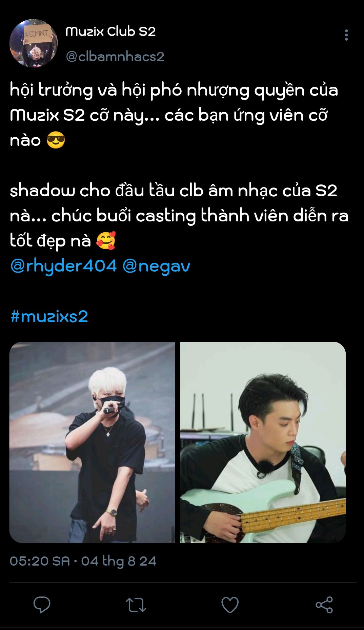Open the reply speech bubble icon
The image size is (364, 630).
coord(42,605)
